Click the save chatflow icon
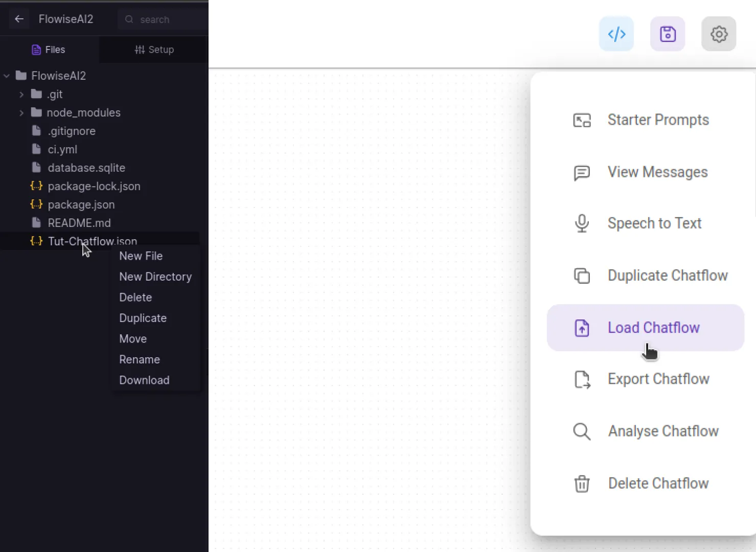The height and width of the screenshot is (552, 756). [x=667, y=34]
